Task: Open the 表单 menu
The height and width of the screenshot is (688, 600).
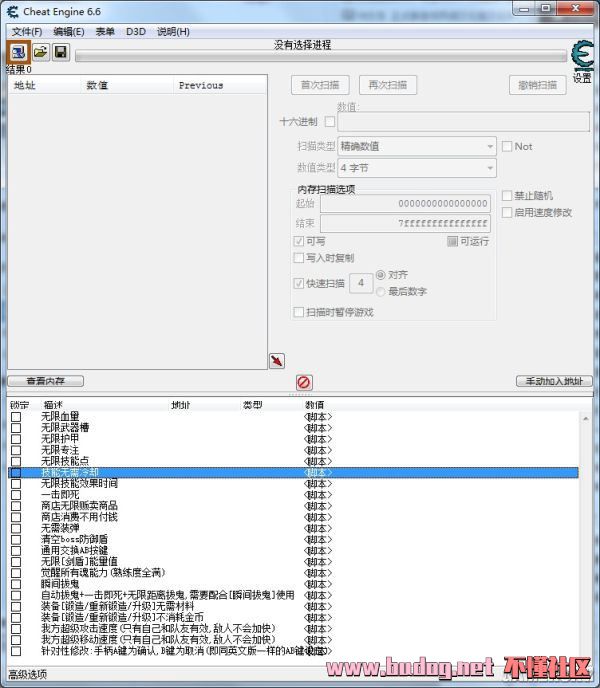Action: pyautogui.click(x=105, y=32)
